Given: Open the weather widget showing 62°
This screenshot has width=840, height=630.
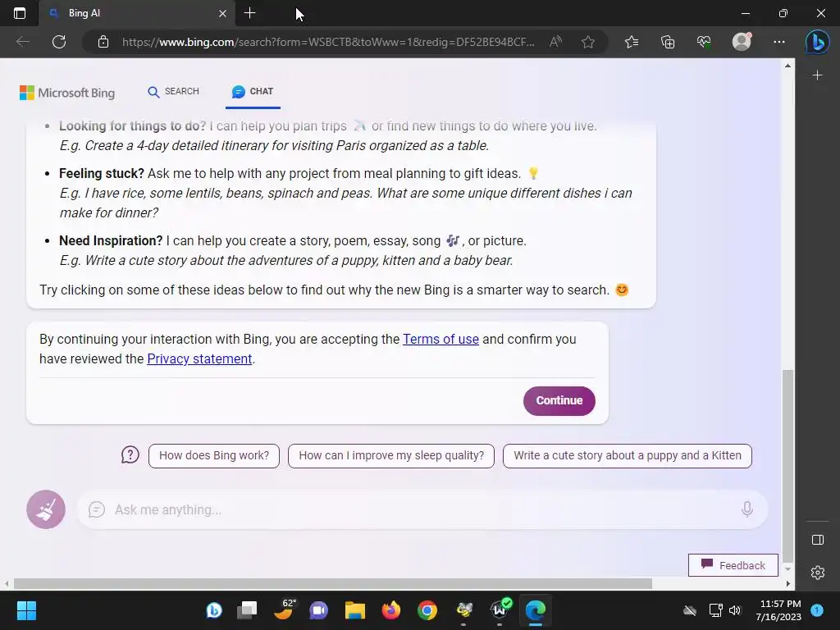Looking at the screenshot, I should coord(284,609).
